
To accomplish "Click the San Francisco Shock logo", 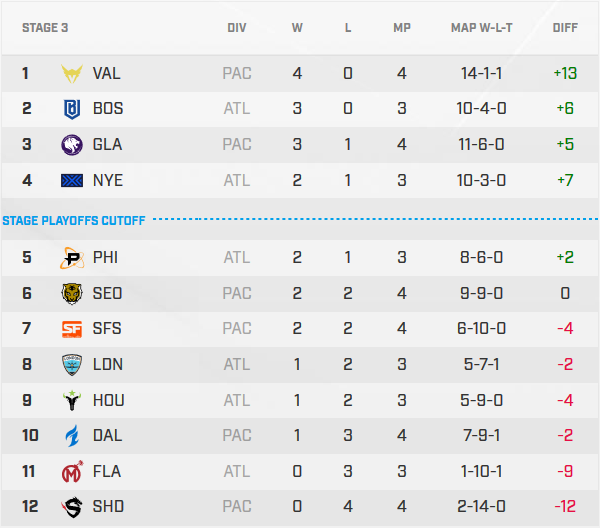I will [73, 329].
